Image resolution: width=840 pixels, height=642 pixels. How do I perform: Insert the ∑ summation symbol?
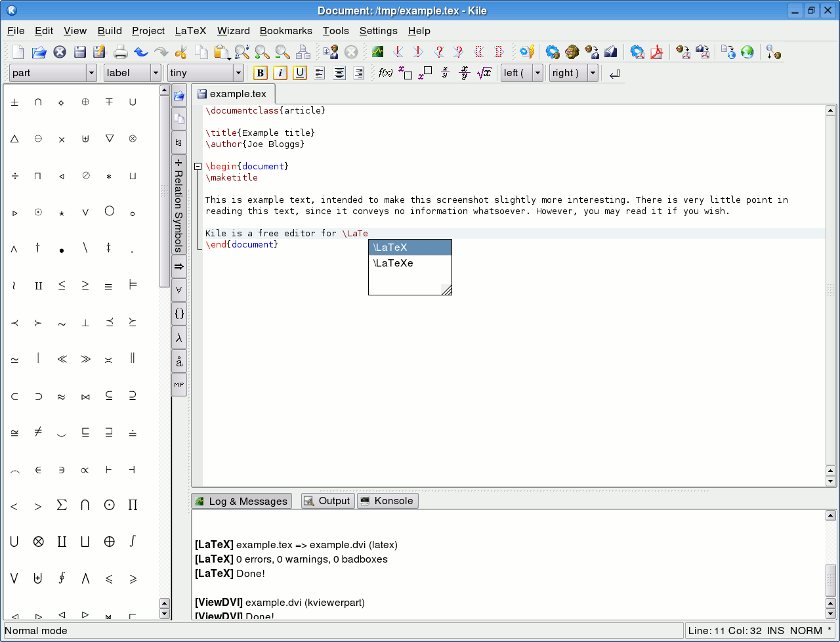[x=62, y=505]
